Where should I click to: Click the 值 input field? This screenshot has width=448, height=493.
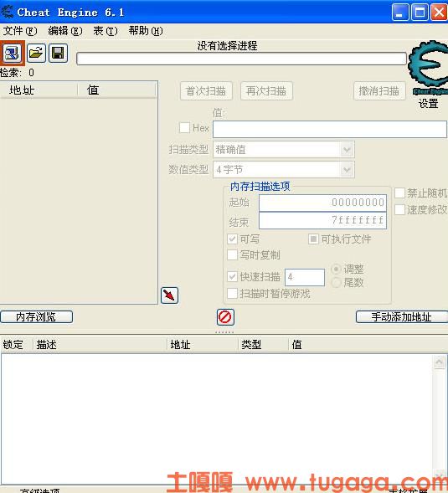click(x=330, y=129)
